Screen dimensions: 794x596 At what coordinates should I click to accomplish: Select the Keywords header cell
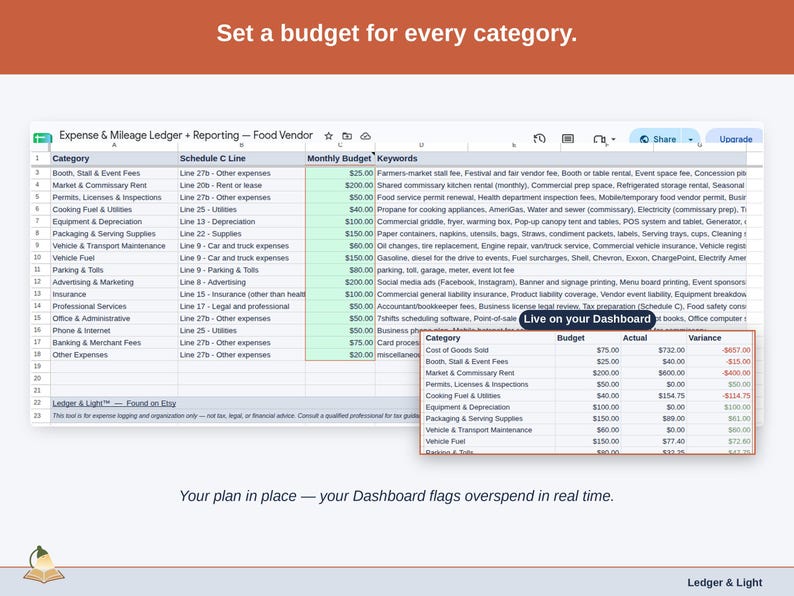561,158
